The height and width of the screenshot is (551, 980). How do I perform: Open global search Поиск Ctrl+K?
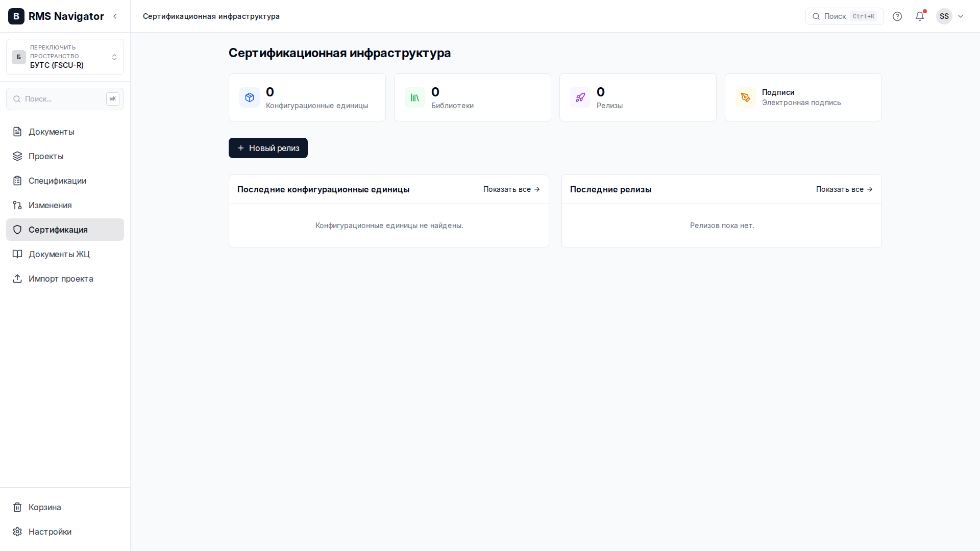[x=844, y=16]
